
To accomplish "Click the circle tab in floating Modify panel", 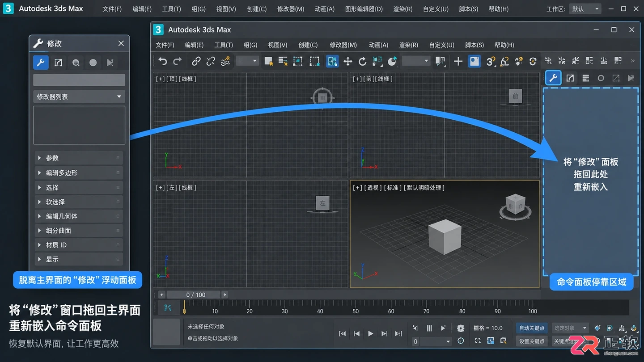I will 93,63.
